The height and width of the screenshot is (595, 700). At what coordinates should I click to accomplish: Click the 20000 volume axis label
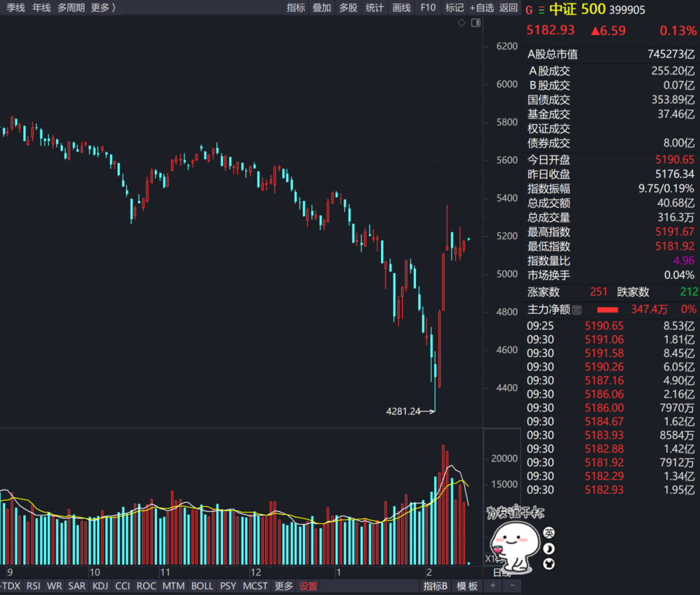[x=504, y=458]
